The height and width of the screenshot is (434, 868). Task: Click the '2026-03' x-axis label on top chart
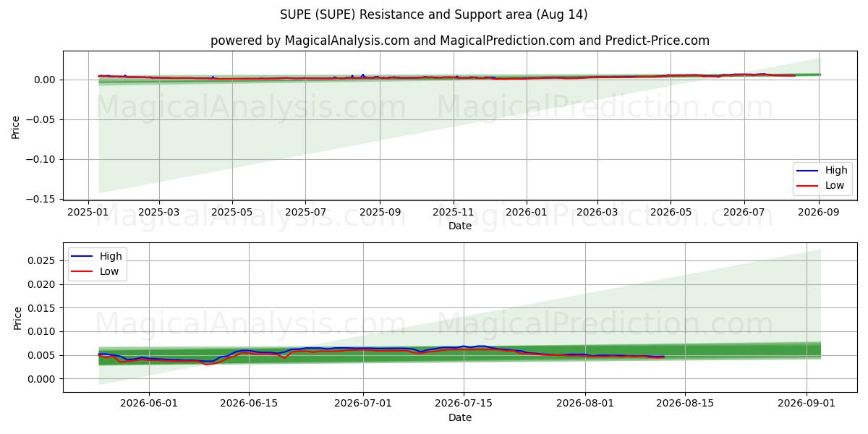click(x=597, y=213)
